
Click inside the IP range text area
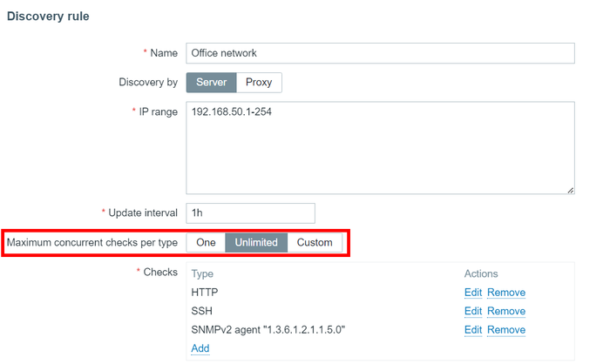coord(380,147)
